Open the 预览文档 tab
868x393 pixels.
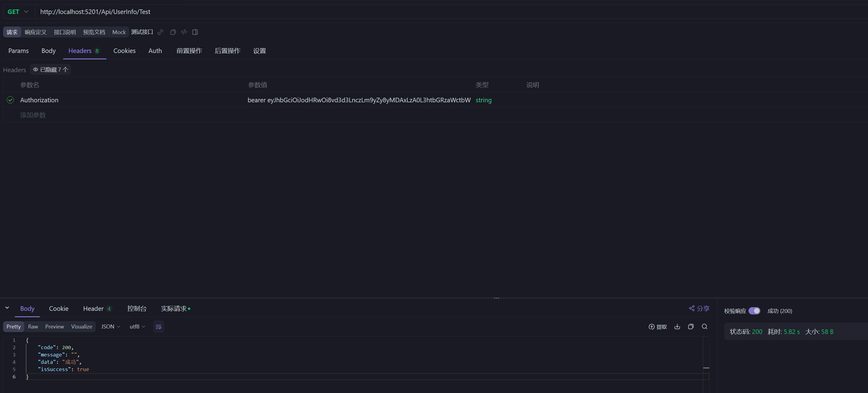[x=94, y=32]
